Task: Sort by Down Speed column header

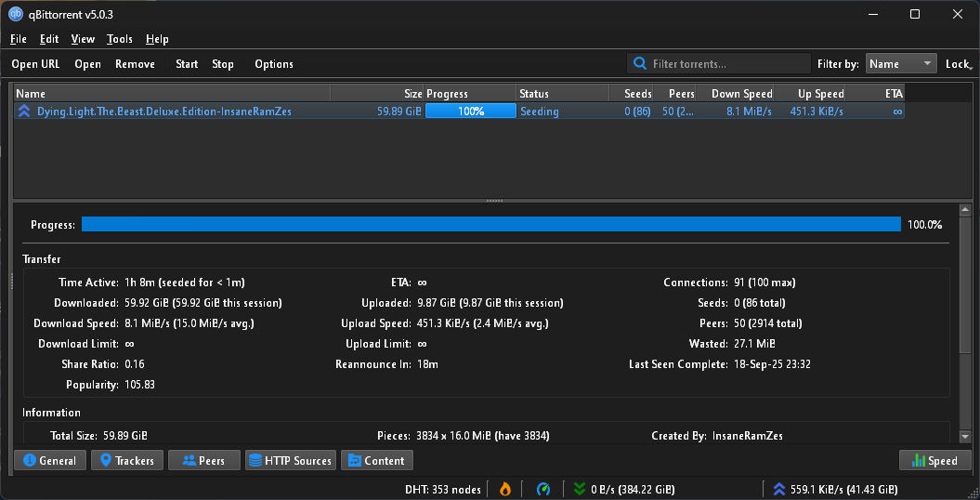Action: pos(735,94)
